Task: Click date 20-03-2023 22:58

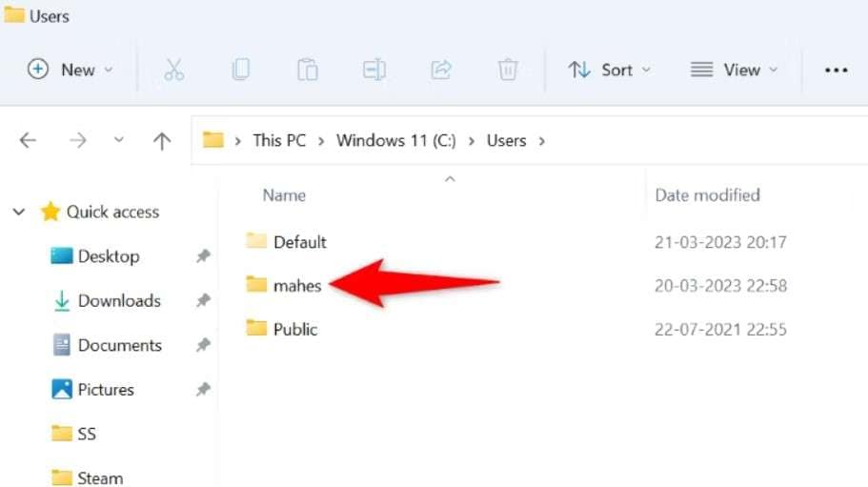Action: click(x=720, y=286)
